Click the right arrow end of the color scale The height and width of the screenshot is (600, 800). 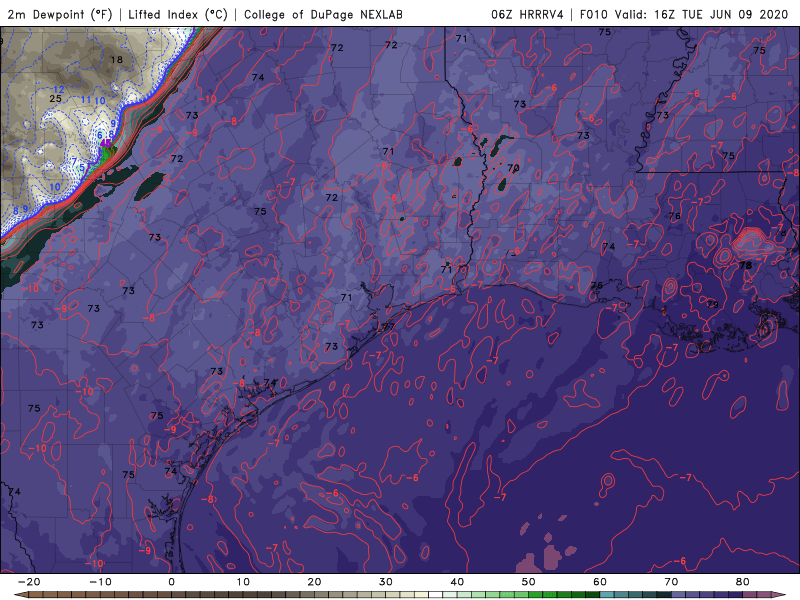(x=781, y=595)
